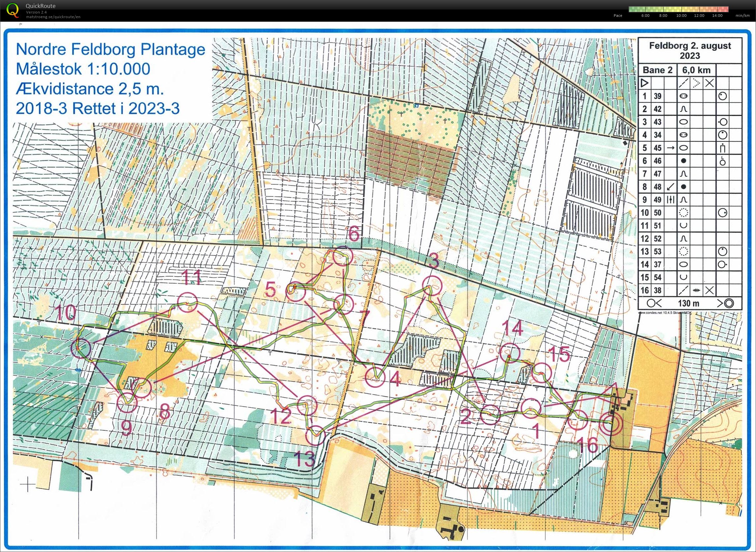Viewport: 756px width, 552px height.
Task: Select the 14:00 pace label
Action: pyautogui.click(x=717, y=16)
